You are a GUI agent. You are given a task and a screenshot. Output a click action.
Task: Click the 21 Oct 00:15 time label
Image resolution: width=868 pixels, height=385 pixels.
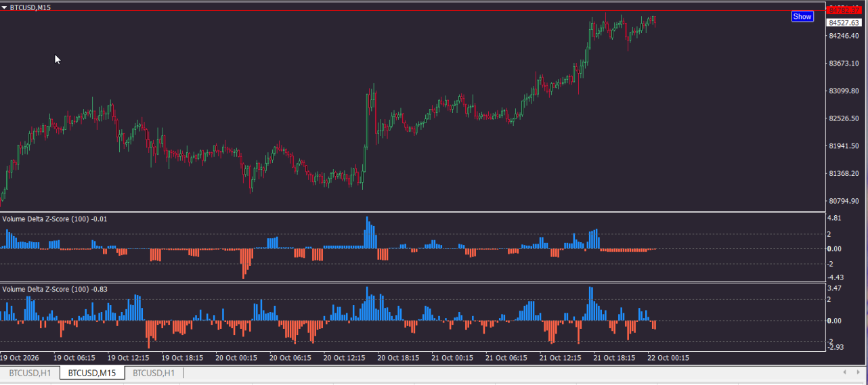pyautogui.click(x=453, y=357)
